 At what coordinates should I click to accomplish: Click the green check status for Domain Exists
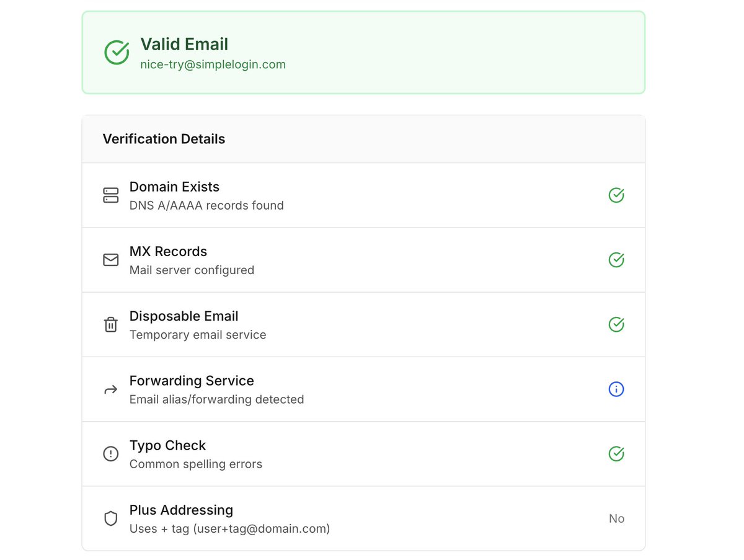point(616,195)
